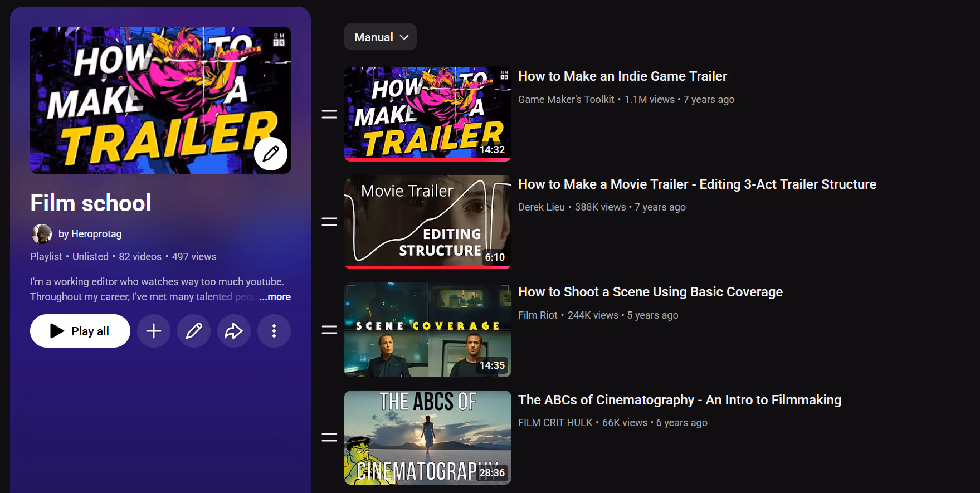The width and height of the screenshot is (980, 493).
Task: Share the playlist with the arrow icon
Action: click(x=234, y=331)
